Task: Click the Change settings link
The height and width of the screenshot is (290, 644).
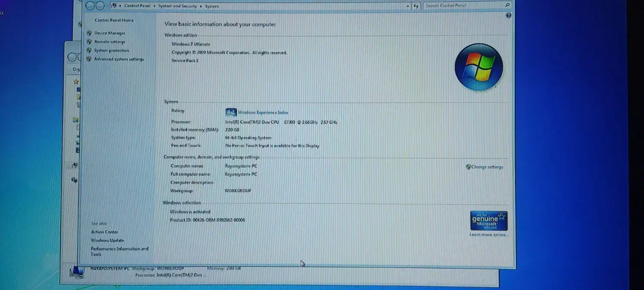Action: click(487, 167)
